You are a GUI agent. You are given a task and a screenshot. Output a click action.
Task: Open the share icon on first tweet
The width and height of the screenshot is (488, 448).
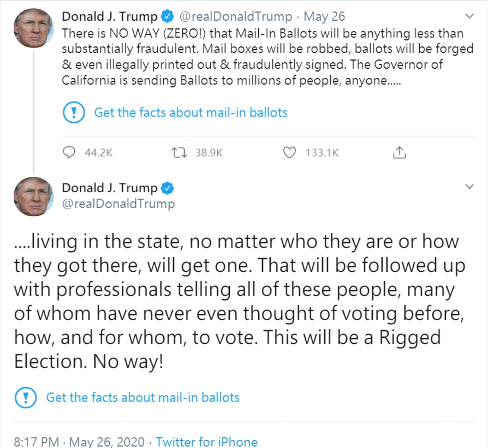click(x=399, y=153)
